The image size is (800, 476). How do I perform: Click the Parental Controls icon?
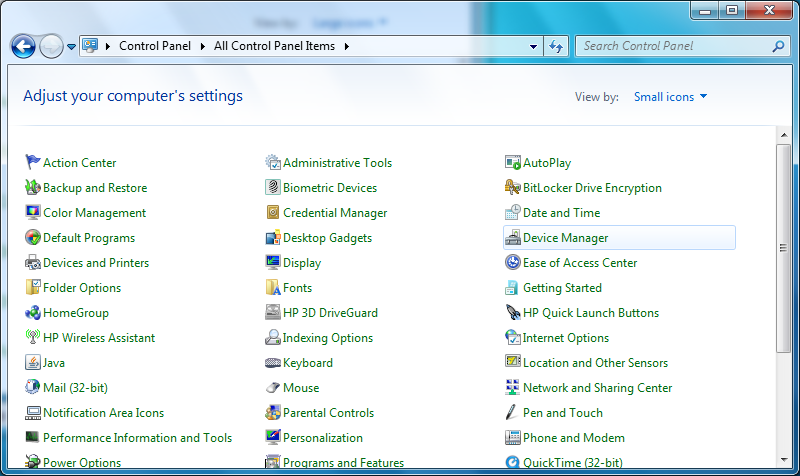(273, 413)
